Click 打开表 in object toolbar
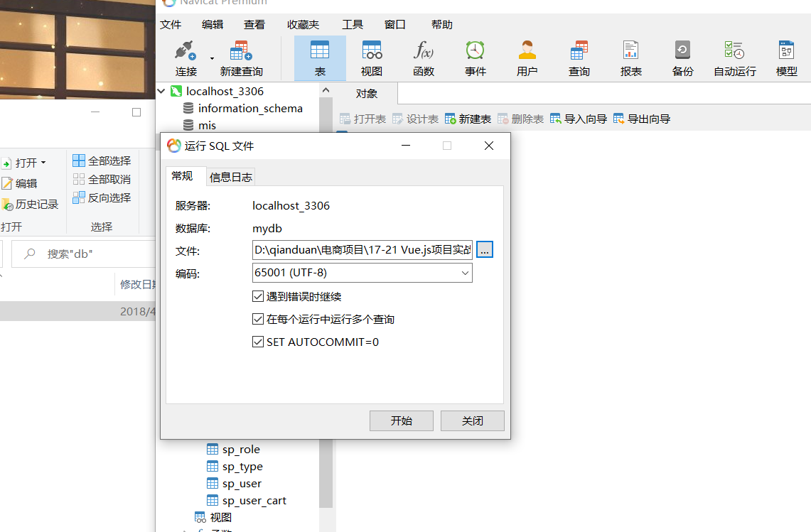The height and width of the screenshot is (532, 811). tap(363, 119)
